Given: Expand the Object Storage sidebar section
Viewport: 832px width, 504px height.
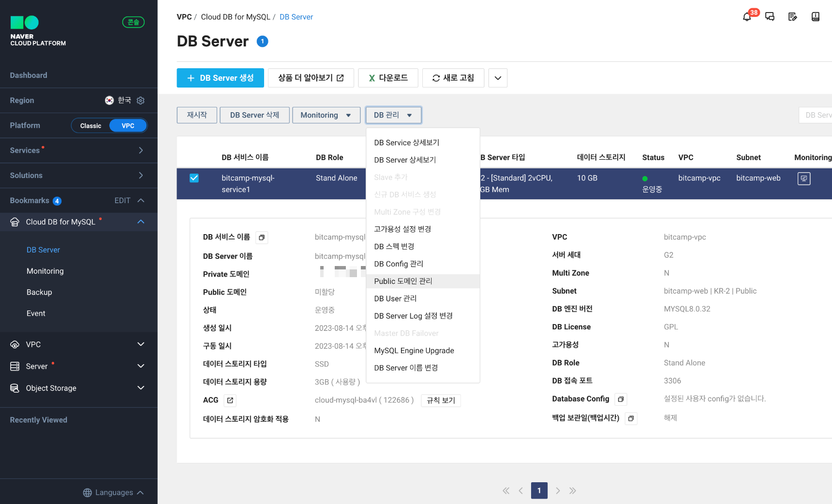Looking at the screenshot, I should tap(141, 388).
